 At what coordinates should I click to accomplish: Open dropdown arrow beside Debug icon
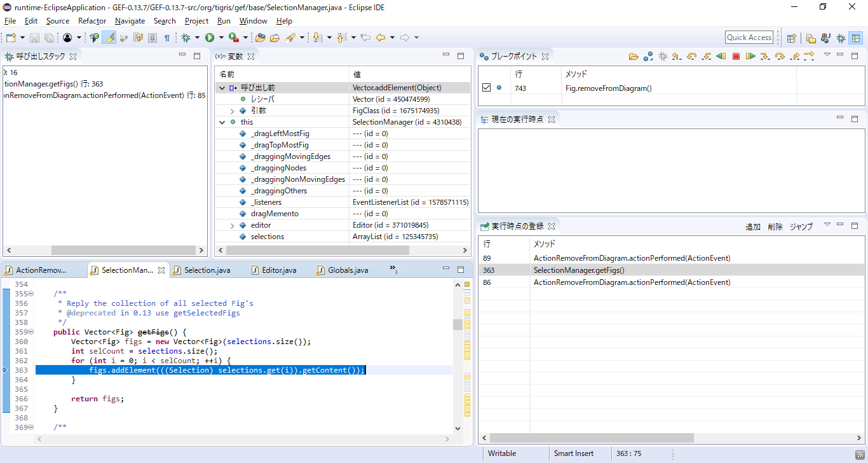pos(197,38)
